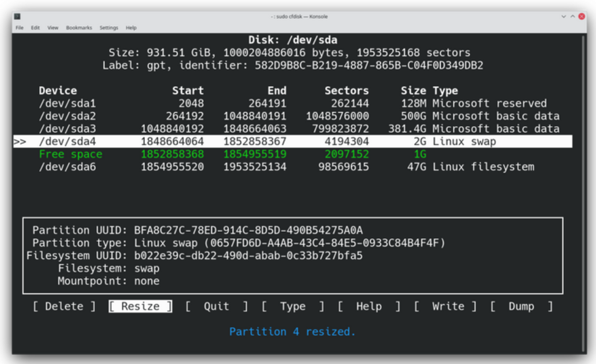Select the /dev/sda1 Microsoft reserved partition row
This screenshot has width=596, height=364.
[x=292, y=104]
